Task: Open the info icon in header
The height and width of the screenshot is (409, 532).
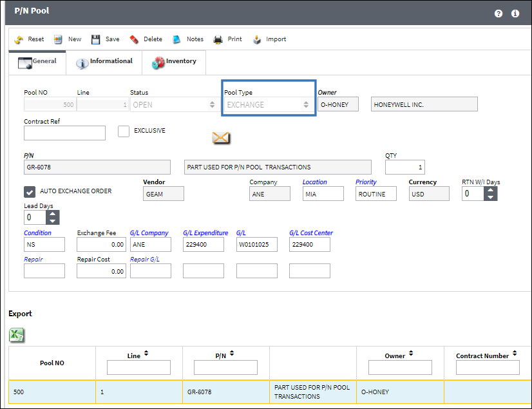Action: [x=515, y=14]
